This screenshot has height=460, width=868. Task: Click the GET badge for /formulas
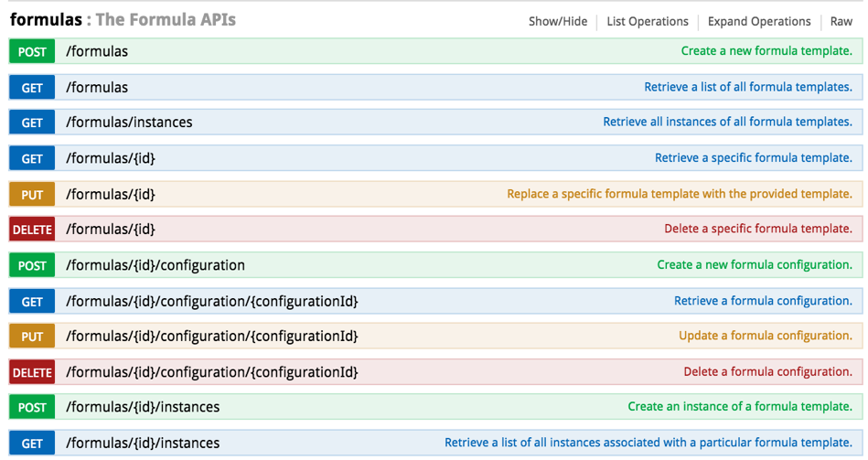(x=32, y=88)
